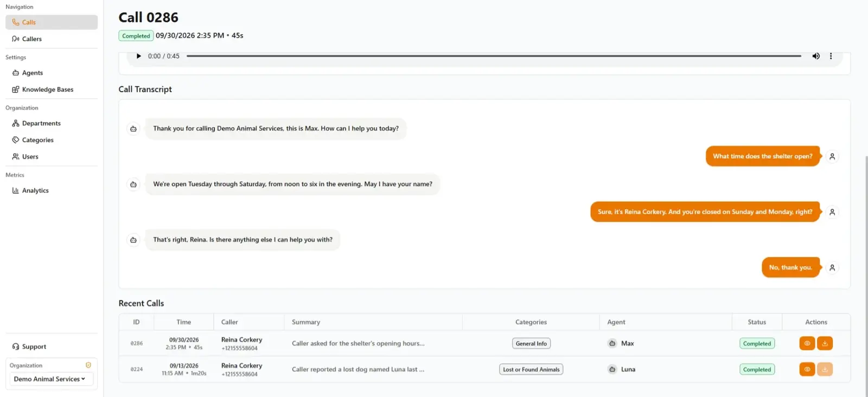Screen dimensions: 868x397
Task: Click the Categories column header
Action: click(x=531, y=322)
